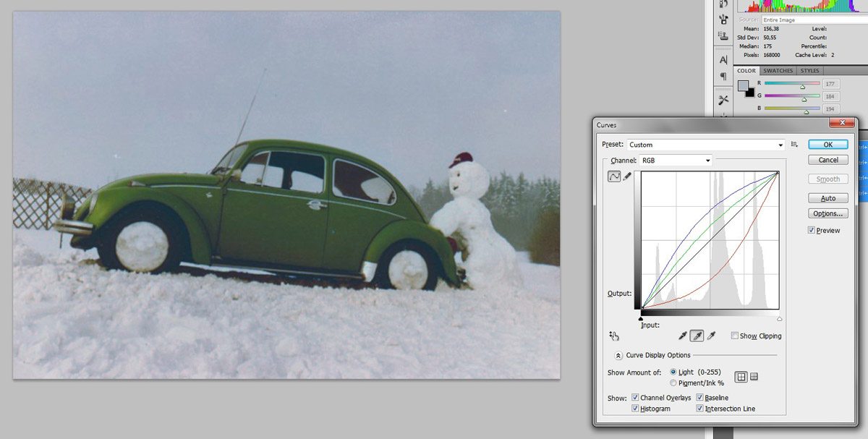This screenshot has width=868, height=439.
Task: Switch to the Styles tab
Action: [810, 71]
